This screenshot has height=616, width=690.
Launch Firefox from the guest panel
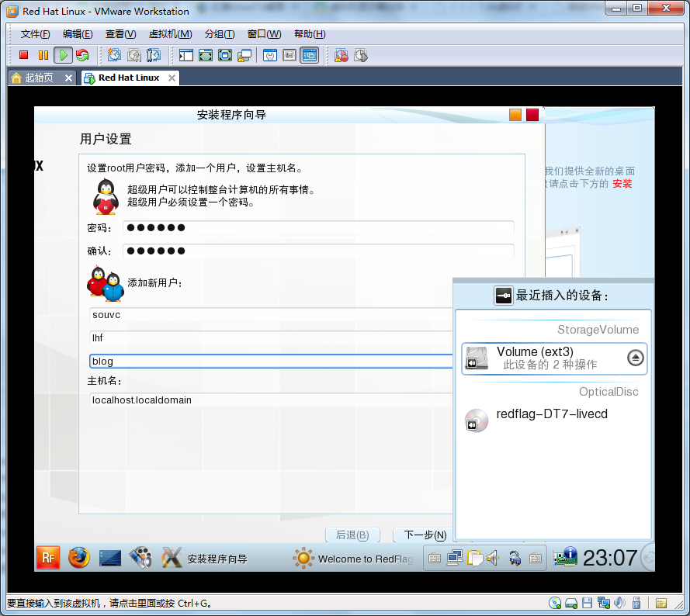[x=79, y=558]
